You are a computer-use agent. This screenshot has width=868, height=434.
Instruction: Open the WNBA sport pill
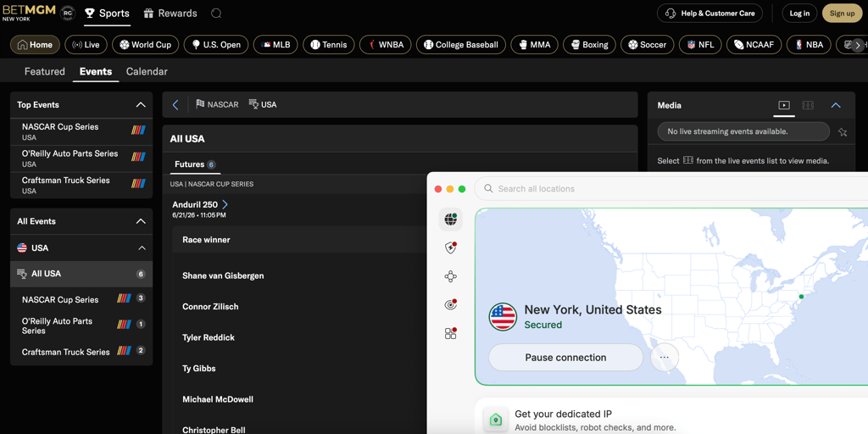pos(386,45)
